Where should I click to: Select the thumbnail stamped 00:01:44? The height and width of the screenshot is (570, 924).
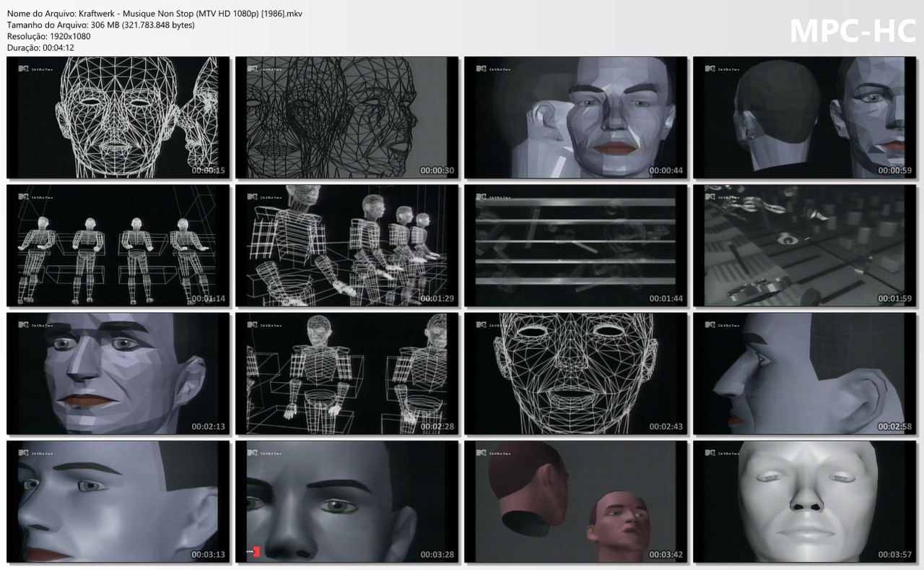575,246
